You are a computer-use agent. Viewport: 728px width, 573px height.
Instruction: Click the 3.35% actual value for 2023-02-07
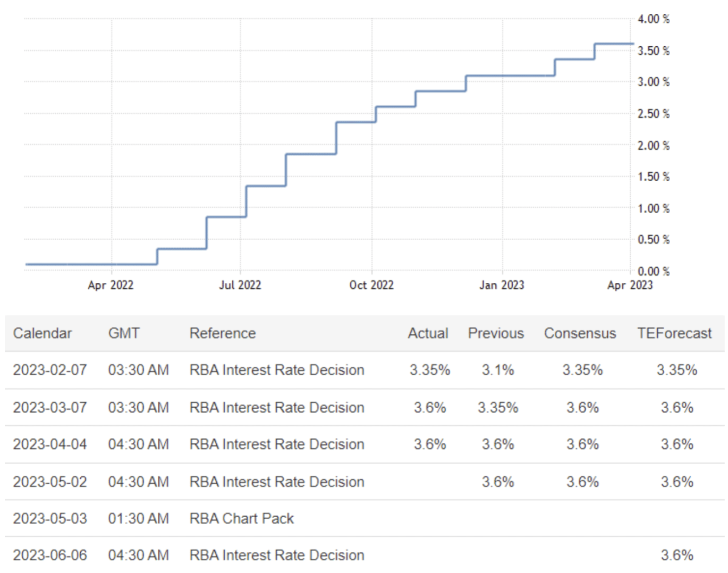[x=429, y=370]
